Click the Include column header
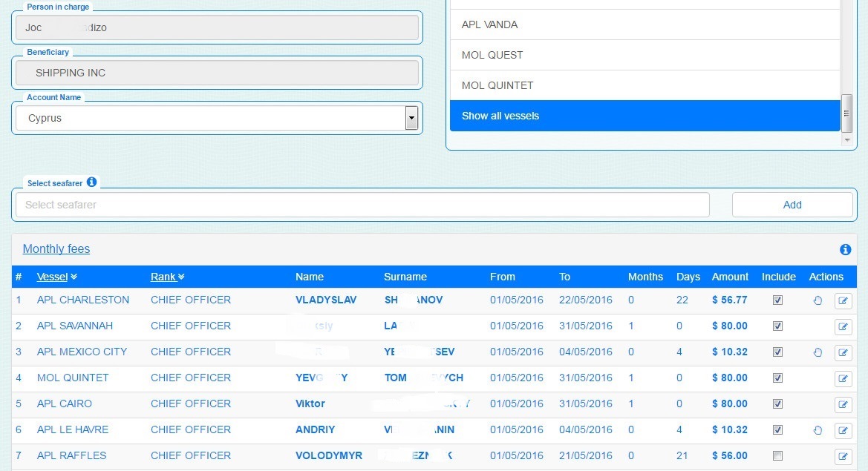868x471 pixels. coord(778,277)
